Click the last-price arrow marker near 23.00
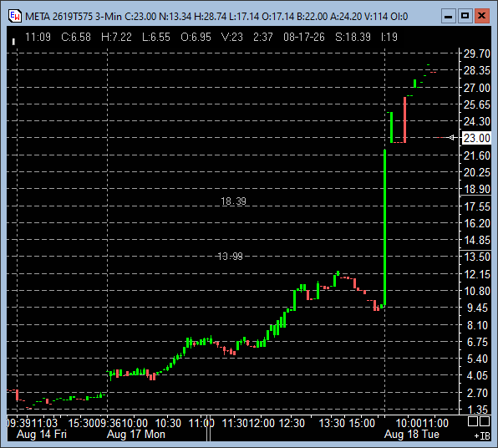498x448 pixels. click(x=452, y=138)
